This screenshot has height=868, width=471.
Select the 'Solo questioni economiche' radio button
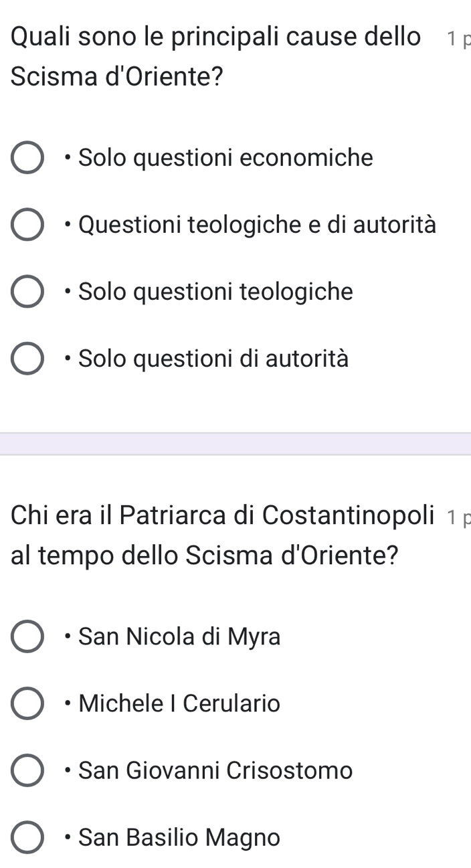pyautogui.click(x=27, y=159)
